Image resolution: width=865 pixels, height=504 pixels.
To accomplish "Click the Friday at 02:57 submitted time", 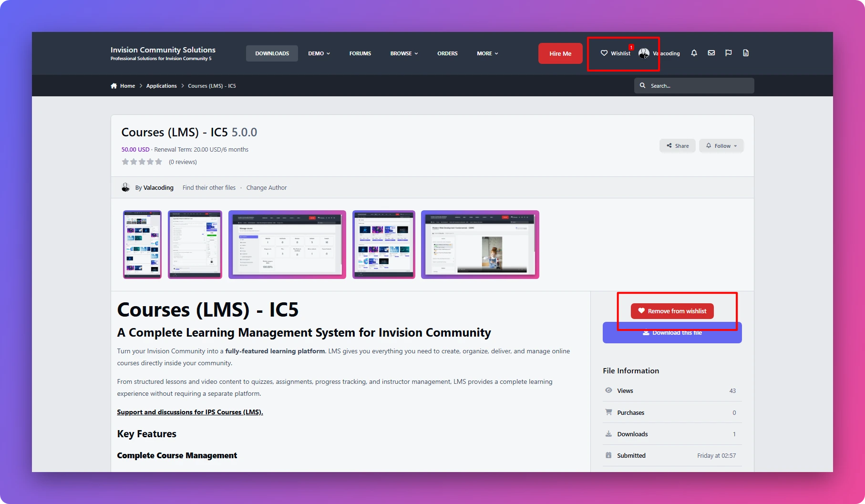I will click(x=716, y=455).
